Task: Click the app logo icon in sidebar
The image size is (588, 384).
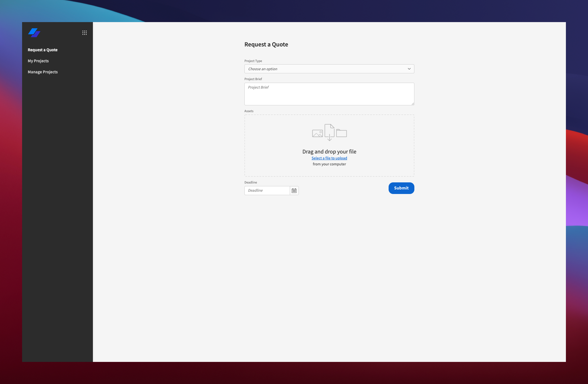Action: click(x=34, y=32)
